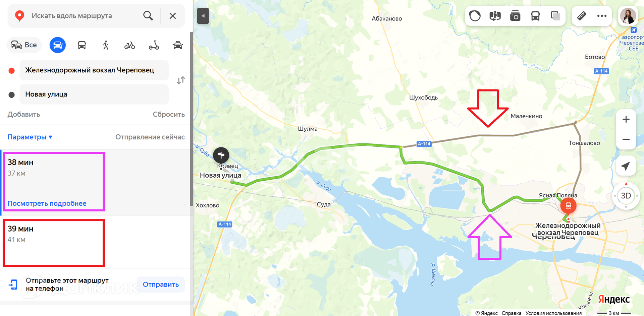Toggle the traffic layer on map
Viewport: 644px width, 316px height.
(x=475, y=16)
